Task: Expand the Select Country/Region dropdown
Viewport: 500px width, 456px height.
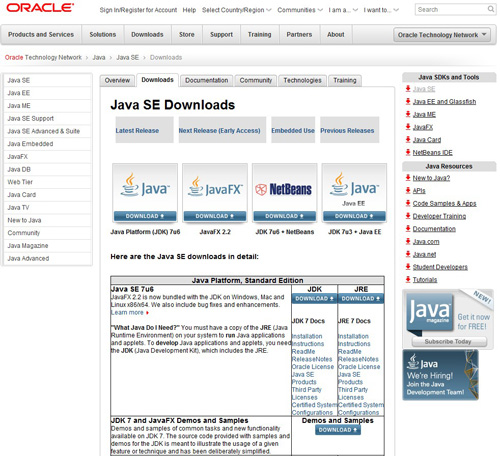Action: (x=236, y=10)
